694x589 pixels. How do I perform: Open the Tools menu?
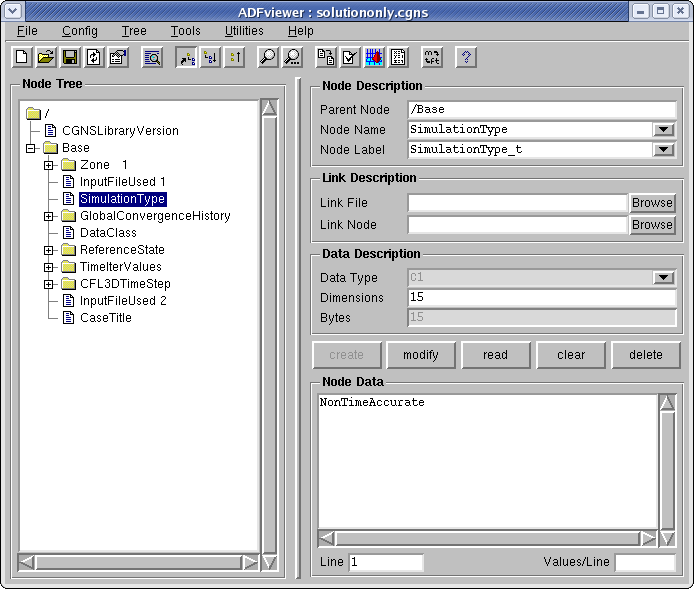click(185, 31)
